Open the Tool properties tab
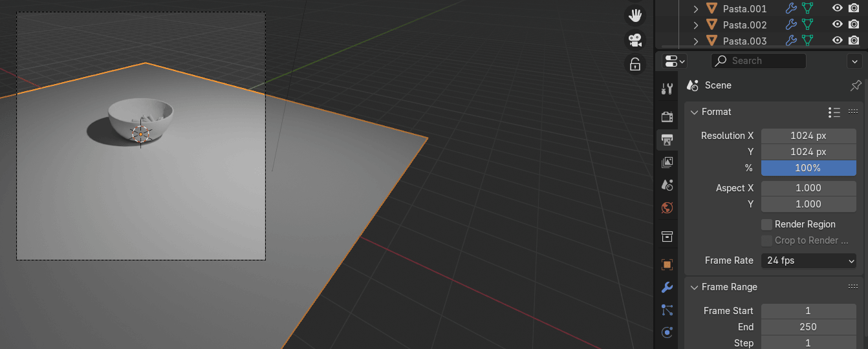The image size is (868, 349). tap(667, 89)
